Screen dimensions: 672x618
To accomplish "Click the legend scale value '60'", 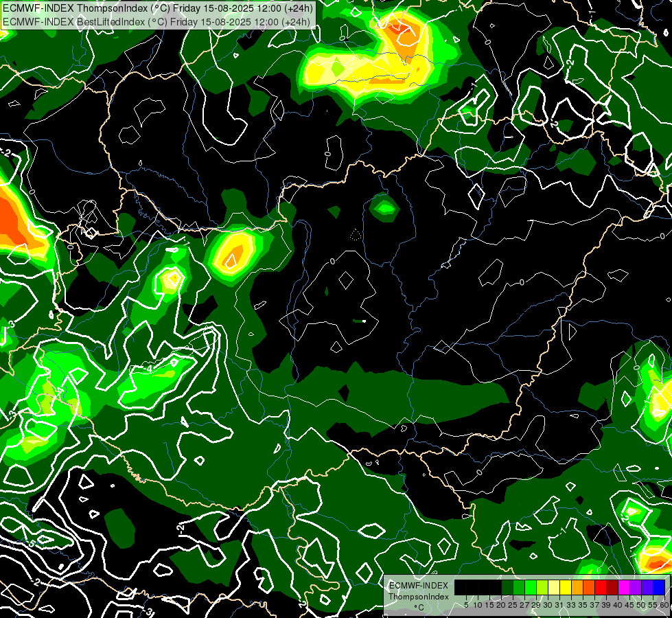I will tap(664, 605).
